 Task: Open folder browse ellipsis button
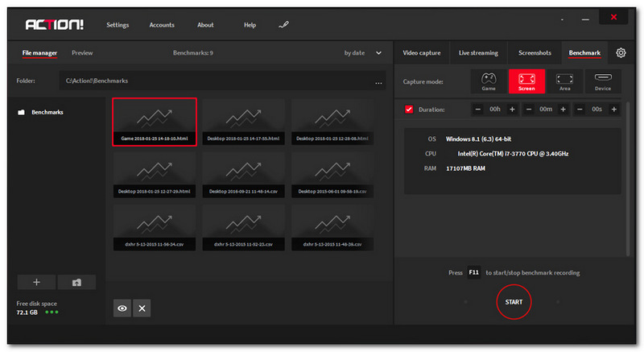click(x=378, y=81)
